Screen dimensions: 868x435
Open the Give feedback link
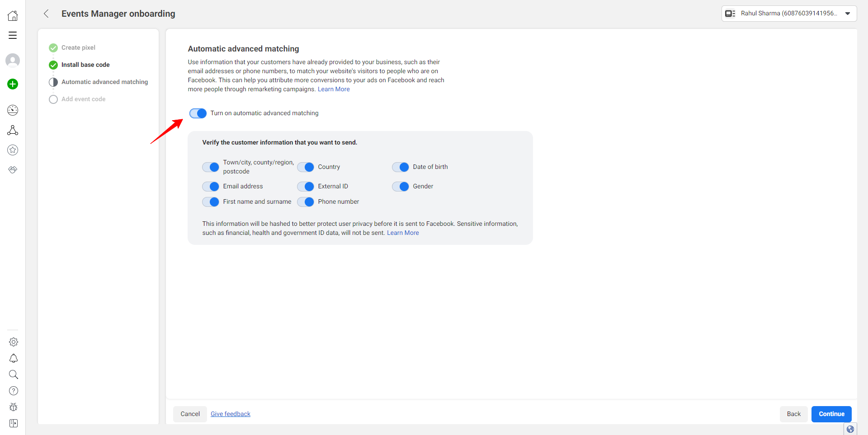tap(231, 414)
